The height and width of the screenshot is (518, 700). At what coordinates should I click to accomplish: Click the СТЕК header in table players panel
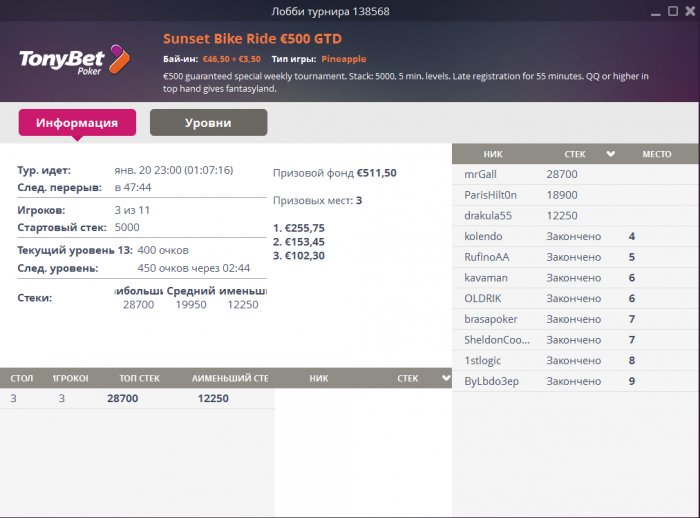click(408, 378)
